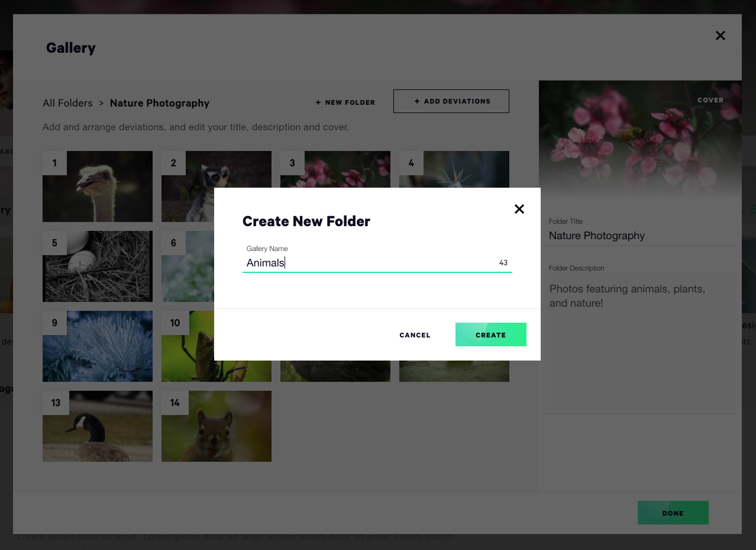Click the 'Add and arrange deviations' instruction text
The image size is (756, 550).
pos(196,127)
